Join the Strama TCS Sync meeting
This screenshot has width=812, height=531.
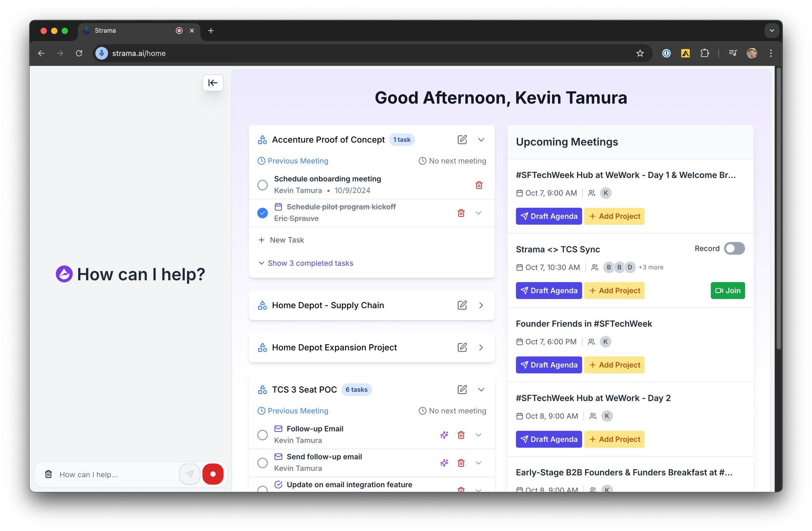coord(728,291)
